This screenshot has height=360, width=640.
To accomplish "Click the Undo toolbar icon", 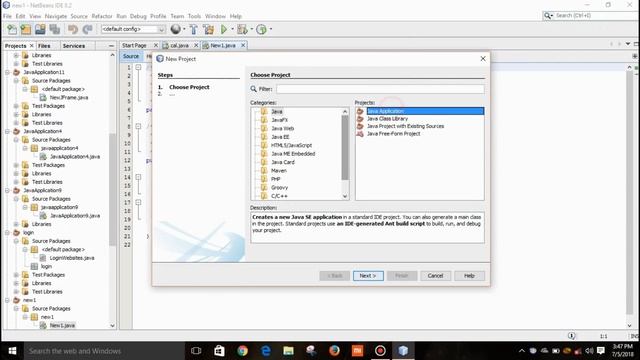I will pyautogui.click(x=73, y=29).
